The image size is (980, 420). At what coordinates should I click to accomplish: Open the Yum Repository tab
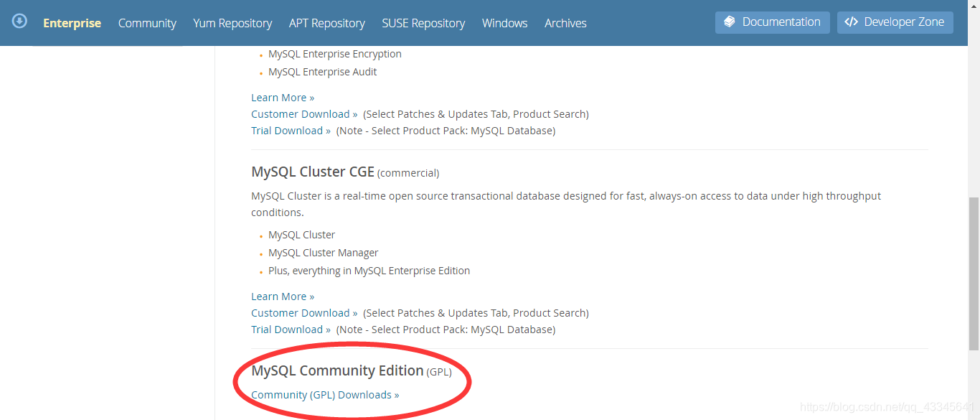pos(232,23)
